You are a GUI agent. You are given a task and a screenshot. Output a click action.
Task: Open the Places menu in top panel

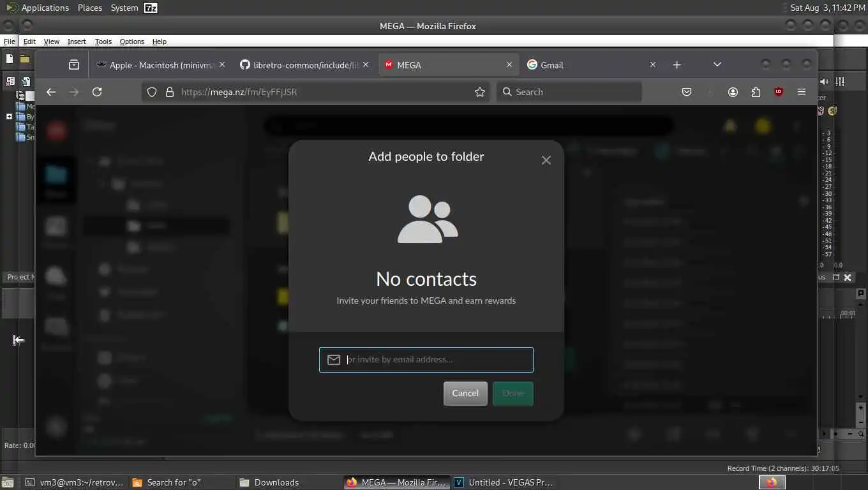pyautogui.click(x=89, y=8)
